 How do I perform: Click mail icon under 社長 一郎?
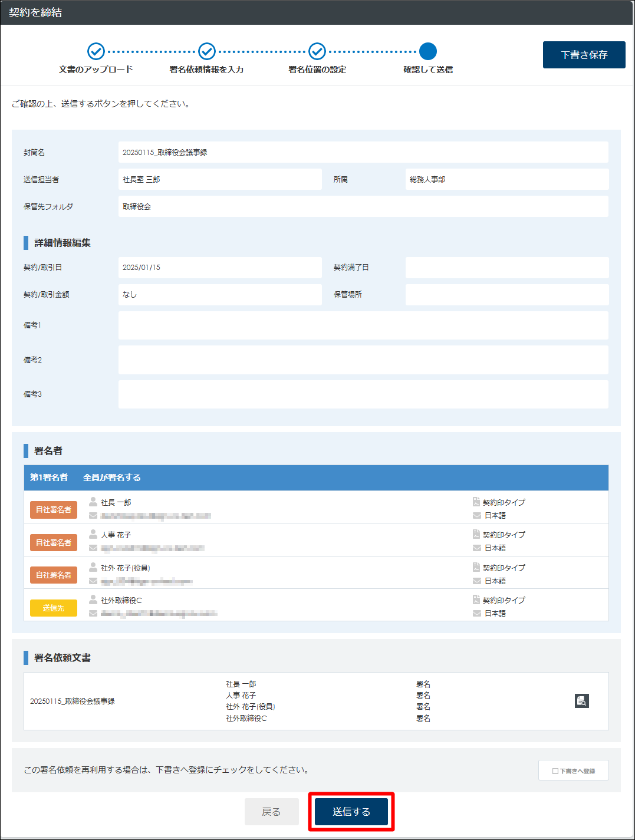click(93, 516)
